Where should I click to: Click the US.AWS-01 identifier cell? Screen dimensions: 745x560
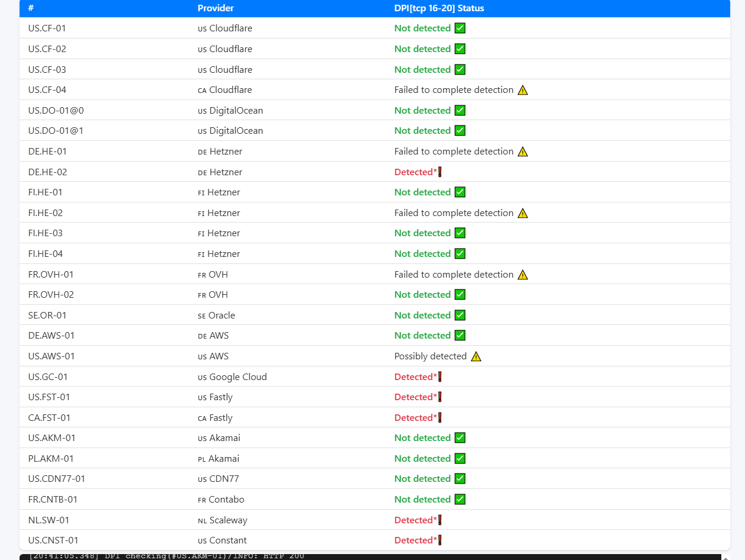point(52,356)
